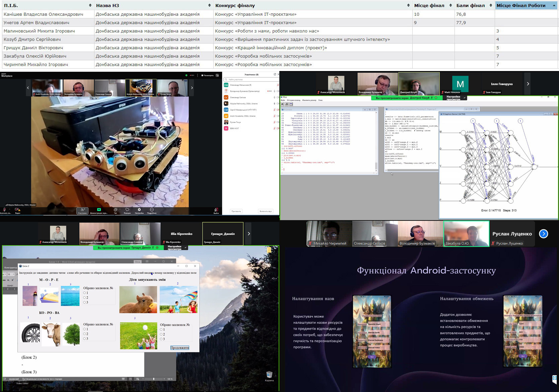Open Настройки просмотра dropdown in Грищук_Даниїл meeting
Viewport: 559px width, 392px height.
pos(176,248)
